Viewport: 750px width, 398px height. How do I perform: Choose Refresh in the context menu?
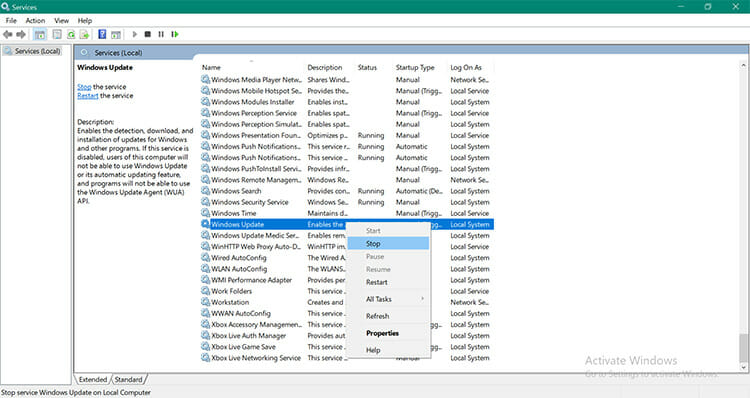click(388, 316)
